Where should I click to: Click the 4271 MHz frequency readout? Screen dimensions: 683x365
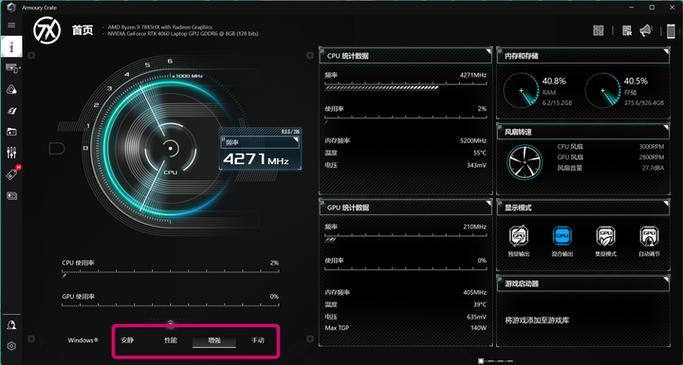coord(256,159)
